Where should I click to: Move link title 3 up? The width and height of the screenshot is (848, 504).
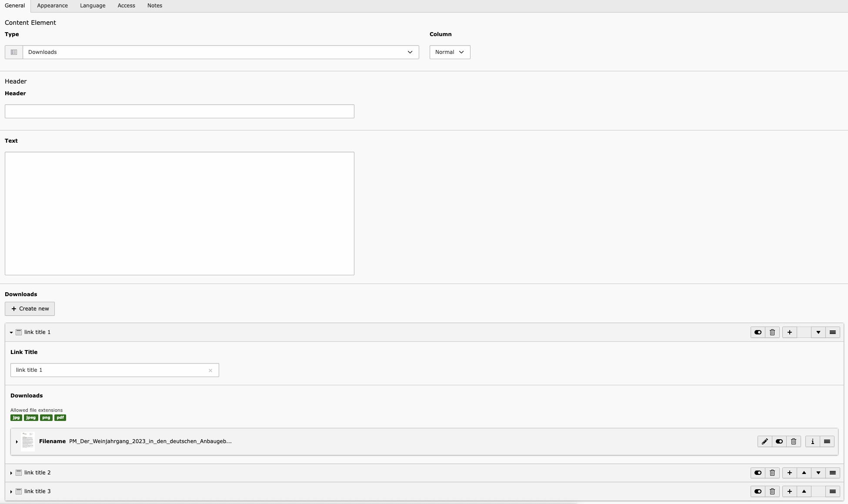[x=804, y=491]
